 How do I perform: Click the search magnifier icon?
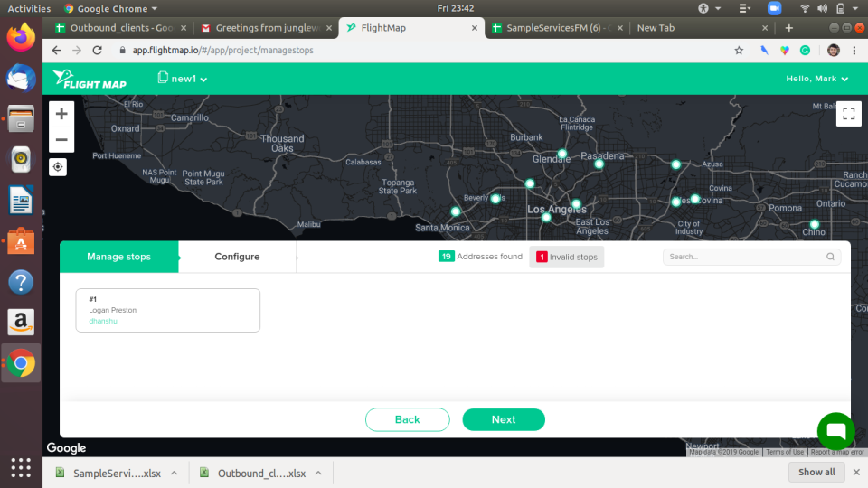(x=830, y=257)
